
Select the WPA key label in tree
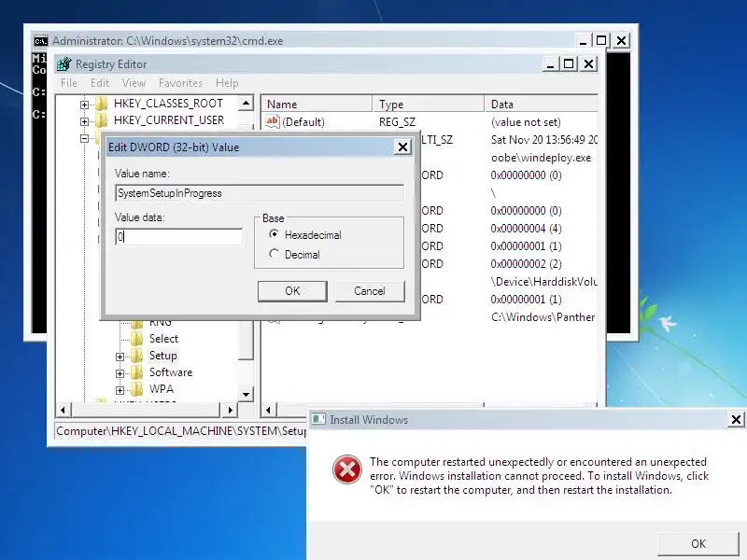click(161, 389)
